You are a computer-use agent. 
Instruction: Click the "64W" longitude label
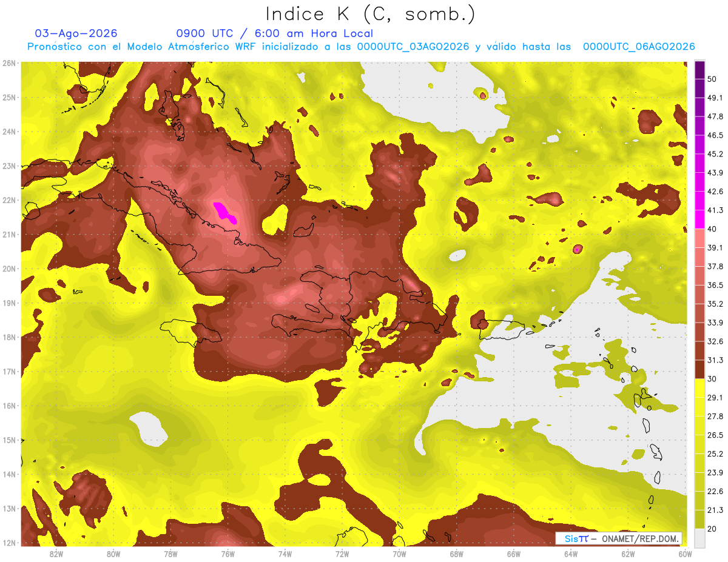click(571, 554)
